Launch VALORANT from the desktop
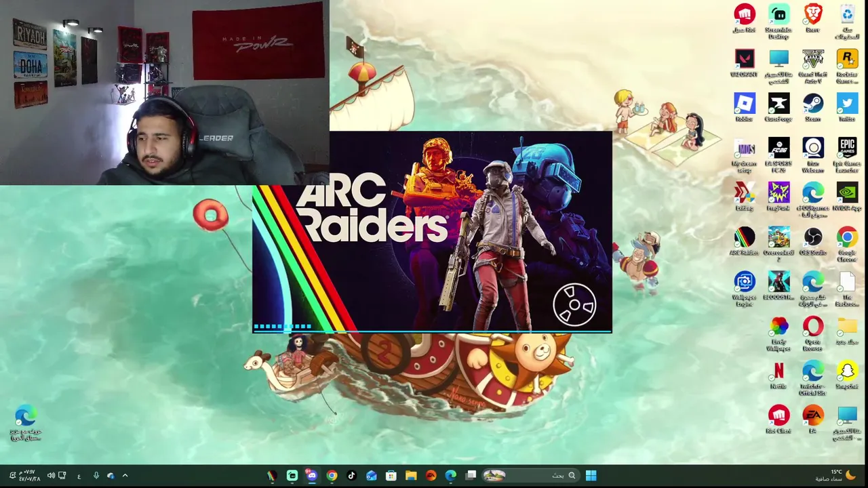Viewport: 868px width, 488px height. click(x=744, y=64)
